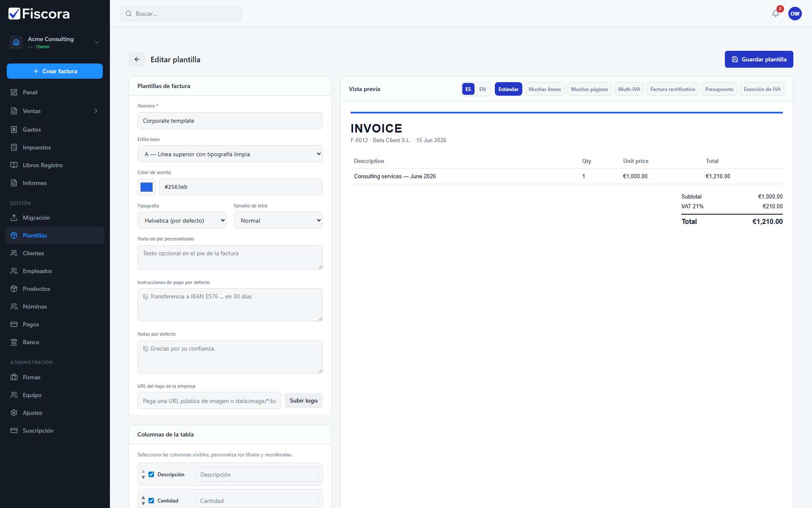Open the notifications bell
This screenshot has width=812, height=508.
click(x=775, y=14)
